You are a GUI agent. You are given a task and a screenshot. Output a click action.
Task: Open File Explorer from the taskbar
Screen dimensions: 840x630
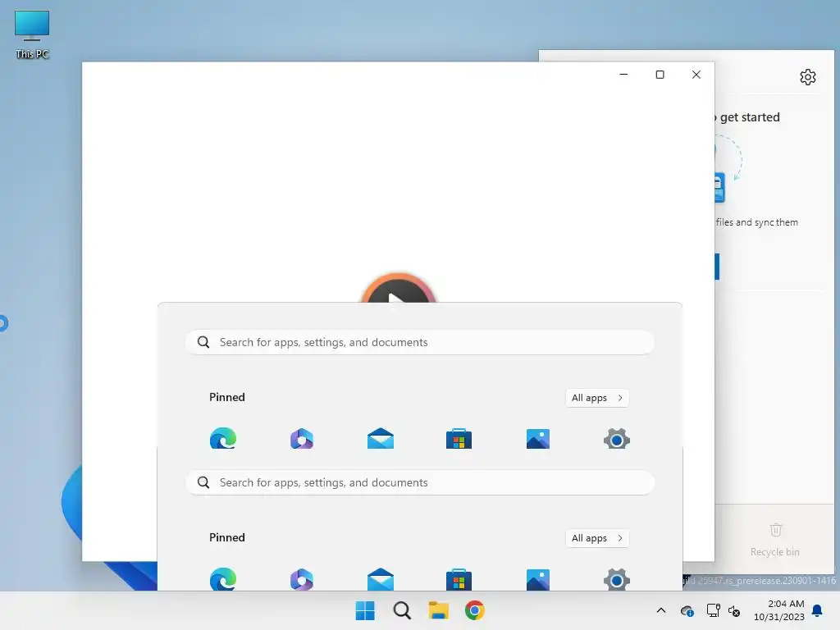point(438,610)
